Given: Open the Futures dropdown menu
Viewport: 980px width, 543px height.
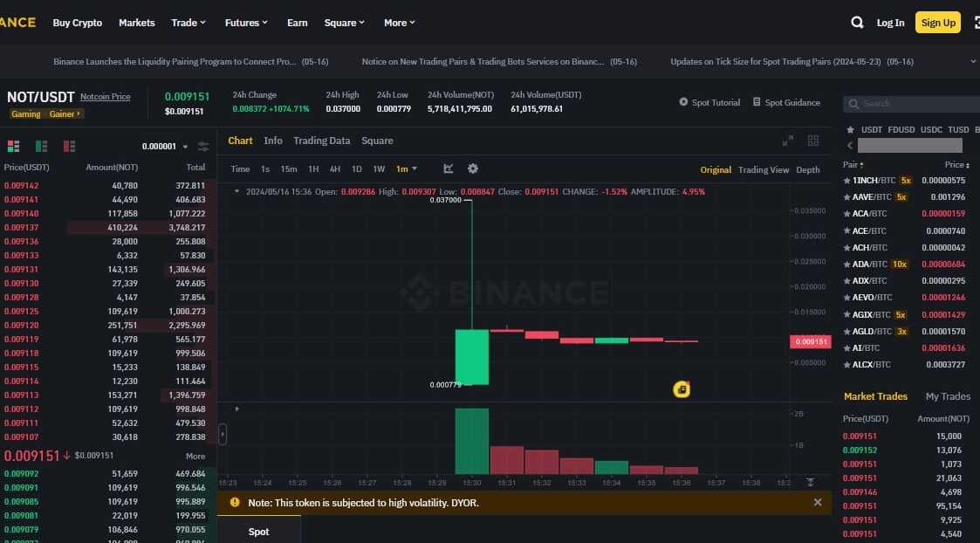Looking at the screenshot, I should (x=246, y=23).
